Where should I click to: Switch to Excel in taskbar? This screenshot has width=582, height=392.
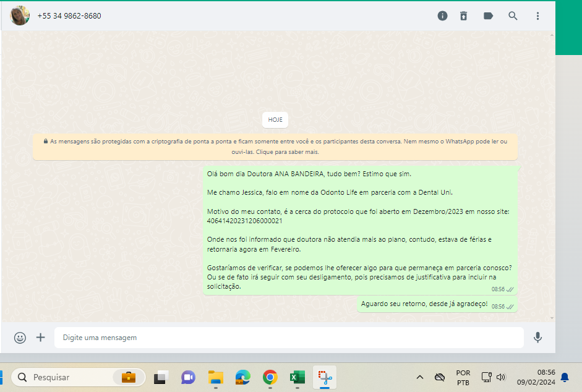(x=297, y=377)
